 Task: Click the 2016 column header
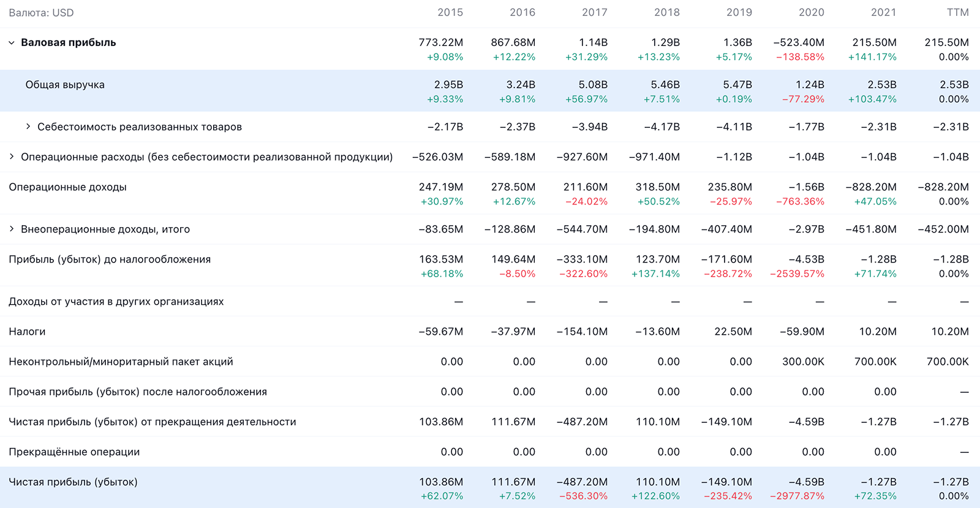(x=522, y=12)
